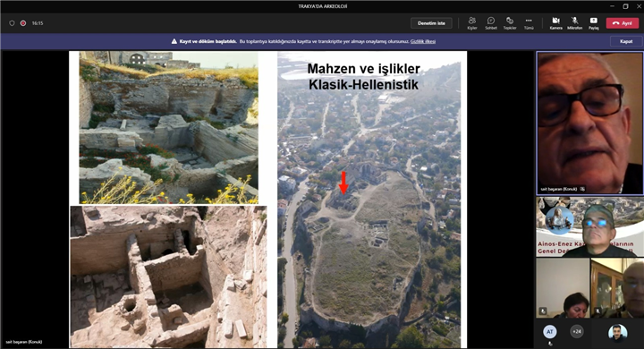Click the Denetim iste button
The image size is (644, 349).
[x=431, y=23]
